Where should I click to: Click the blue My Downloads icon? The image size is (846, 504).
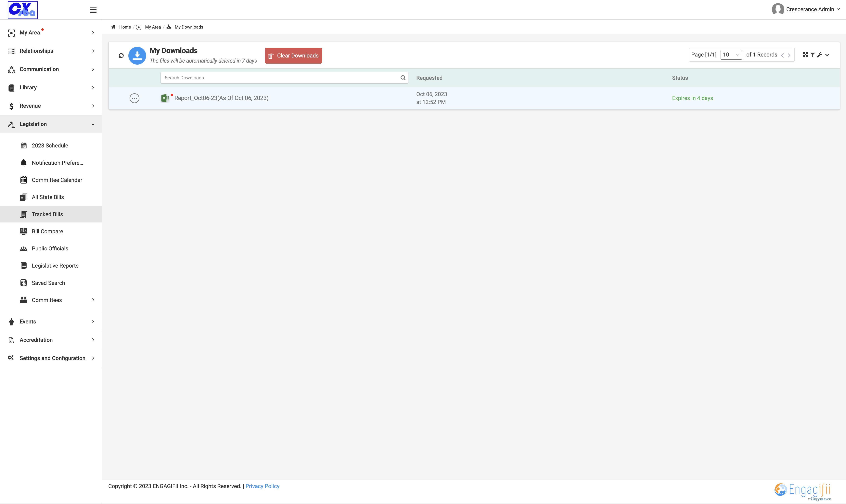pos(137,55)
